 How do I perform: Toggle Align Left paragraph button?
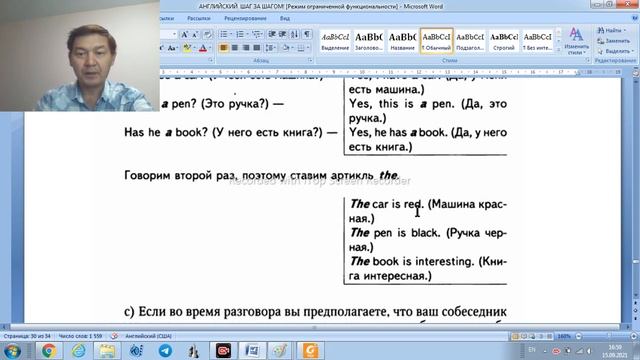pos(224,48)
